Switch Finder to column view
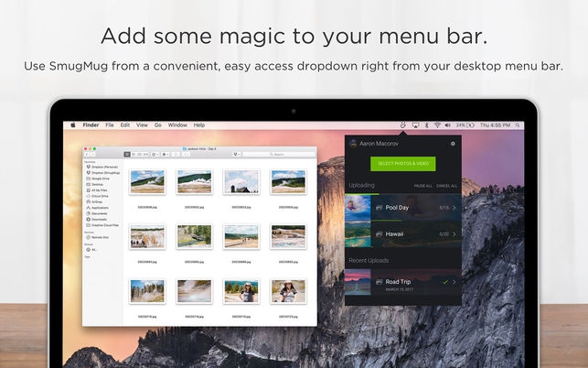588x368 pixels. 140,155
